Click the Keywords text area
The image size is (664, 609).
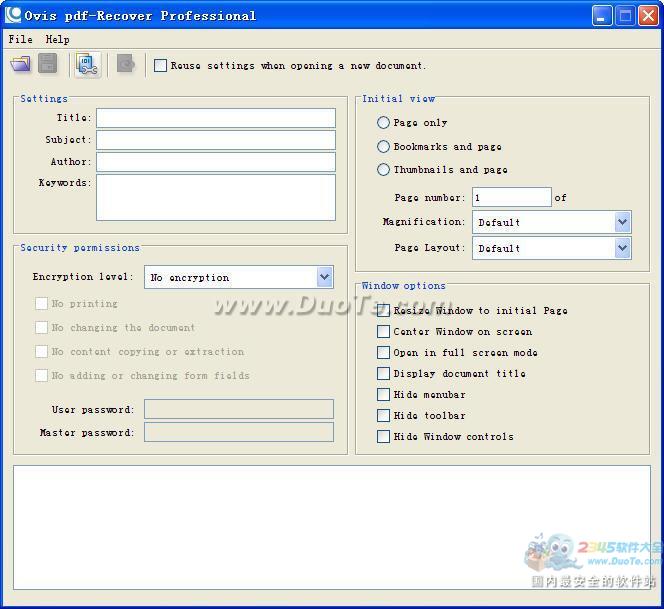click(x=216, y=198)
